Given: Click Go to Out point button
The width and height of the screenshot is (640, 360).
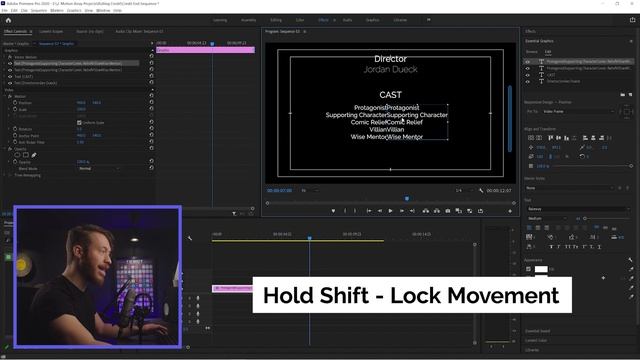Looking at the screenshot, I should [x=412, y=211].
